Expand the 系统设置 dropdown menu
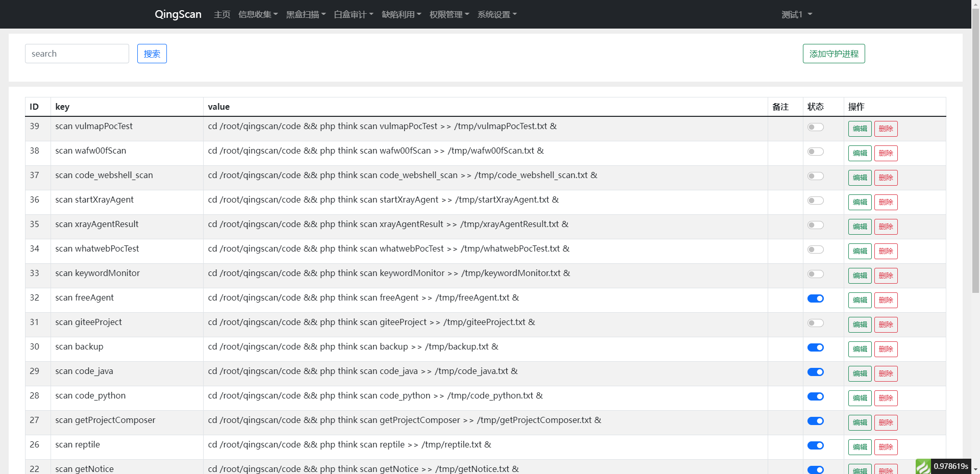Image resolution: width=980 pixels, height=474 pixels. point(497,14)
